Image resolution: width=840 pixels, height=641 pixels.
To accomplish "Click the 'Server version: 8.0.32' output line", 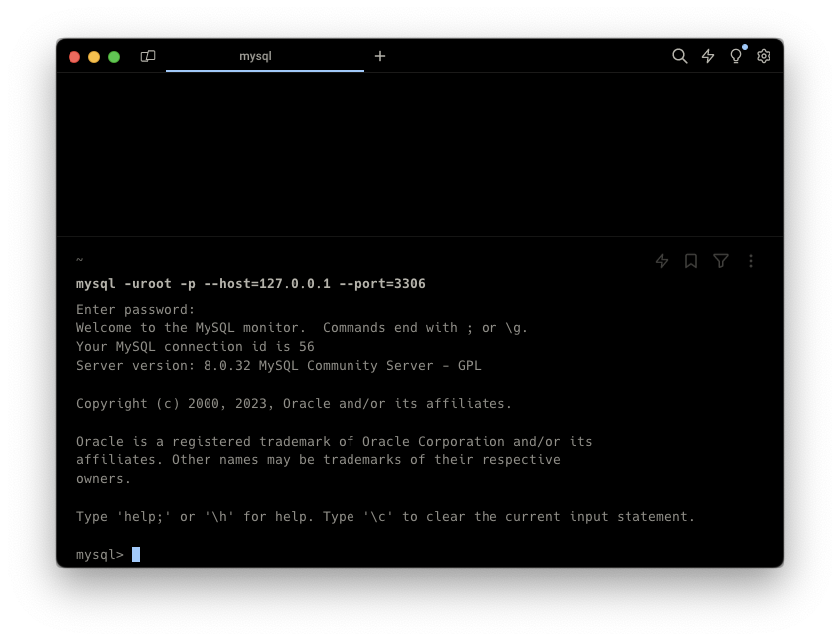I will [x=278, y=366].
